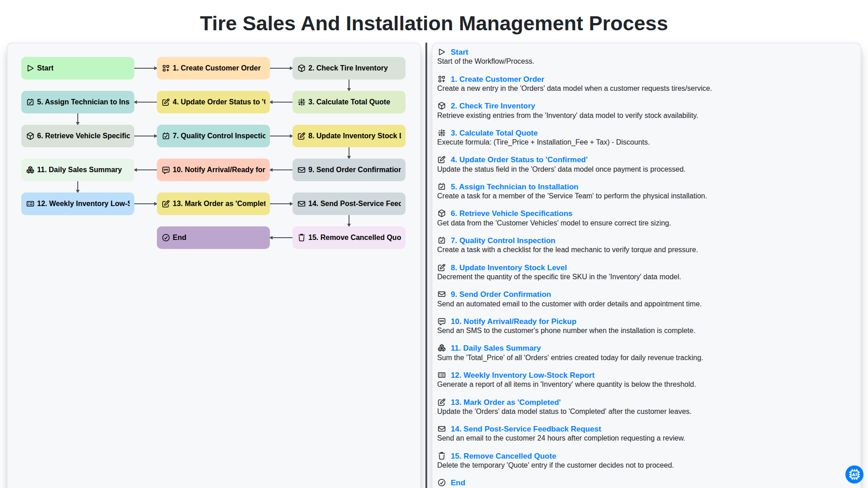Open the End link in the step list
Image resolution: width=868 pixels, height=488 pixels.
pyautogui.click(x=458, y=483)
